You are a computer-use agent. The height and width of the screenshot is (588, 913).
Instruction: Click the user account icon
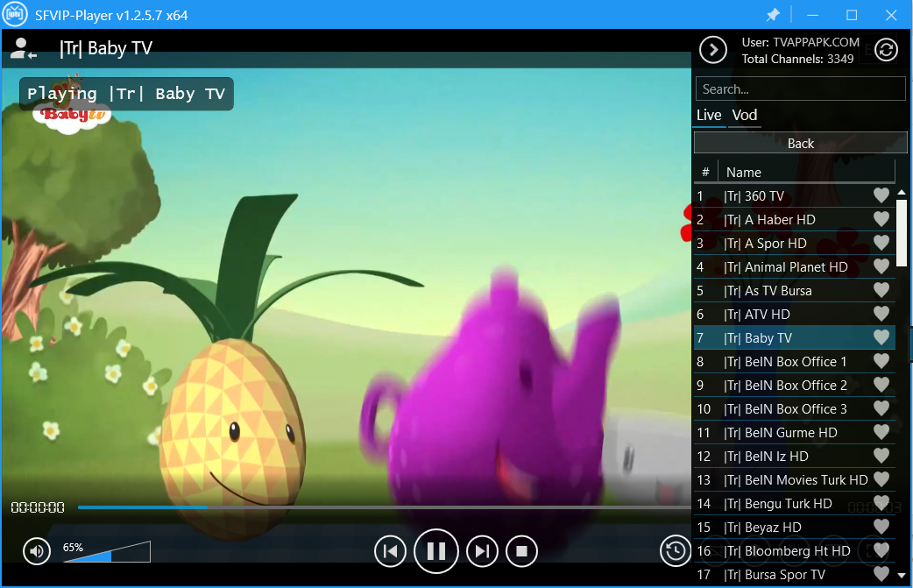[22, 49]
